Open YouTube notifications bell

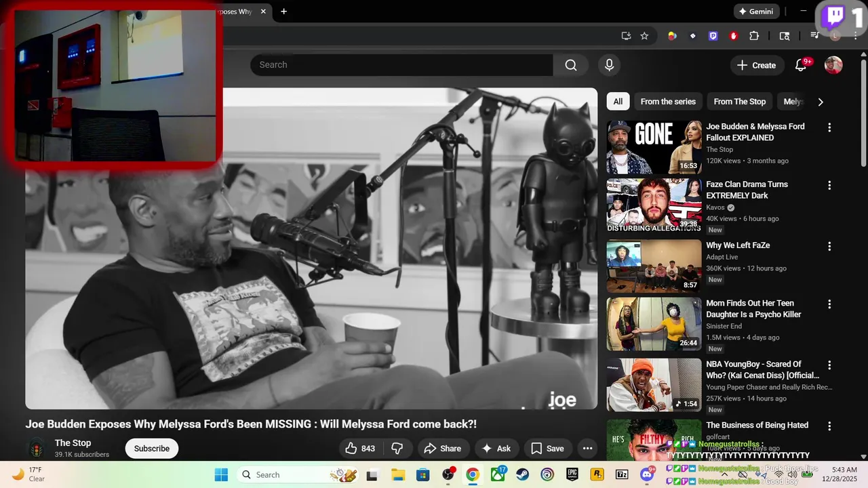[x=801, y=65]
